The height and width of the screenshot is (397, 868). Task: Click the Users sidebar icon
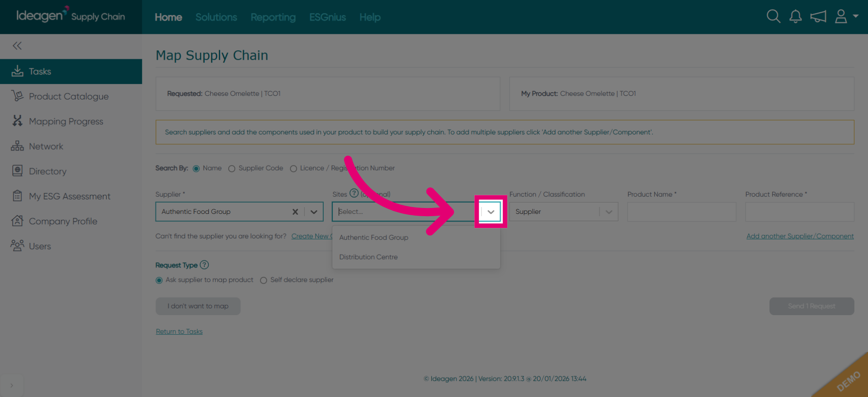point(17,246)
